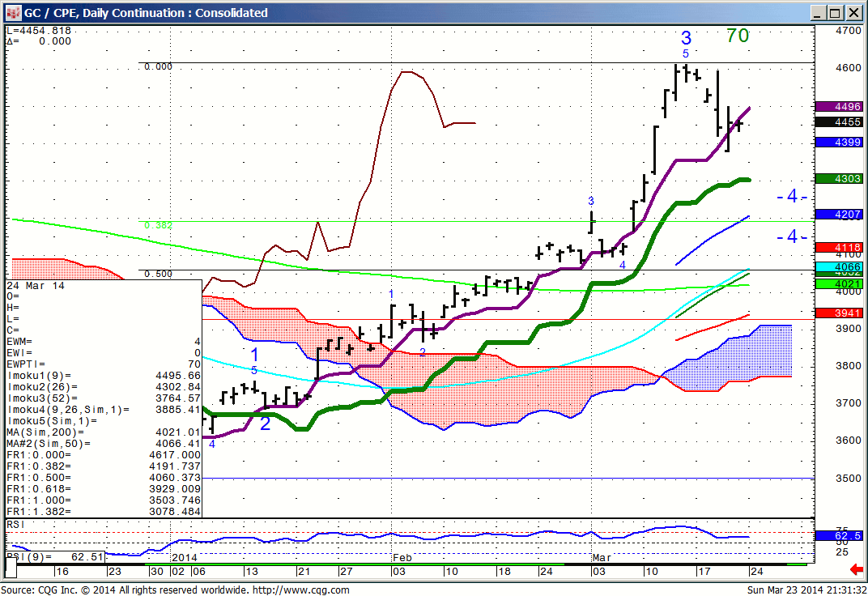The image size is (868, 596).
Task: Click the large blue '3' wave label at top
Action: [686, 38]
